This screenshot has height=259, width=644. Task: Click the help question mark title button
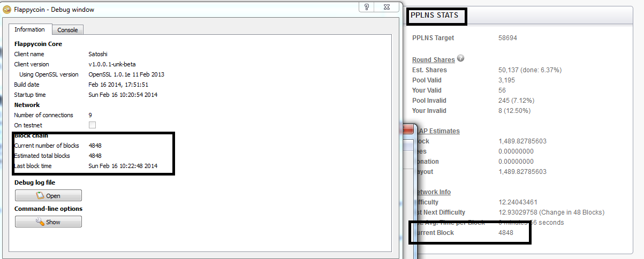(367, 6)
